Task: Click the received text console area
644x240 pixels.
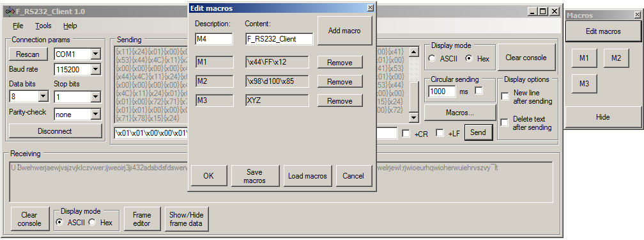Action: (x=281, y=182)
